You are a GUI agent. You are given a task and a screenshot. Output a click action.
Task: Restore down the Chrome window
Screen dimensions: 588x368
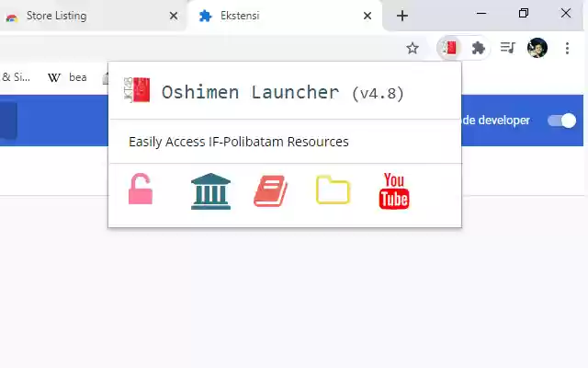pos(524,14)
